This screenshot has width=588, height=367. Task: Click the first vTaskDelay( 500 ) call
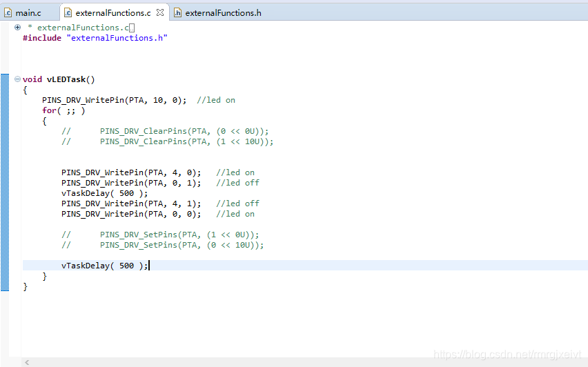105,193
